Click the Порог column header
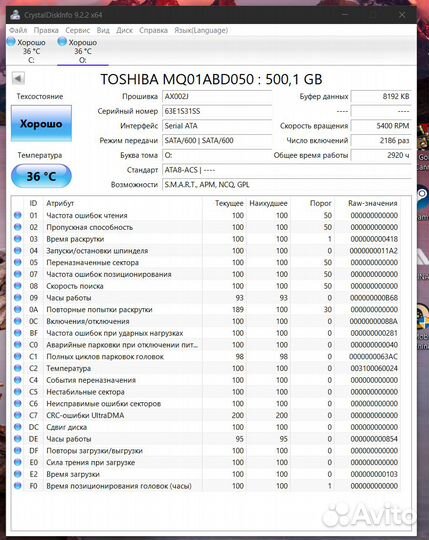This screenshot has height=540, width=429. [321, 203]
